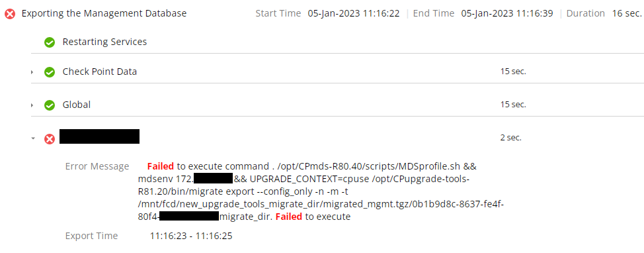Click the blacked-out domain name on failed row

[99, 136]
